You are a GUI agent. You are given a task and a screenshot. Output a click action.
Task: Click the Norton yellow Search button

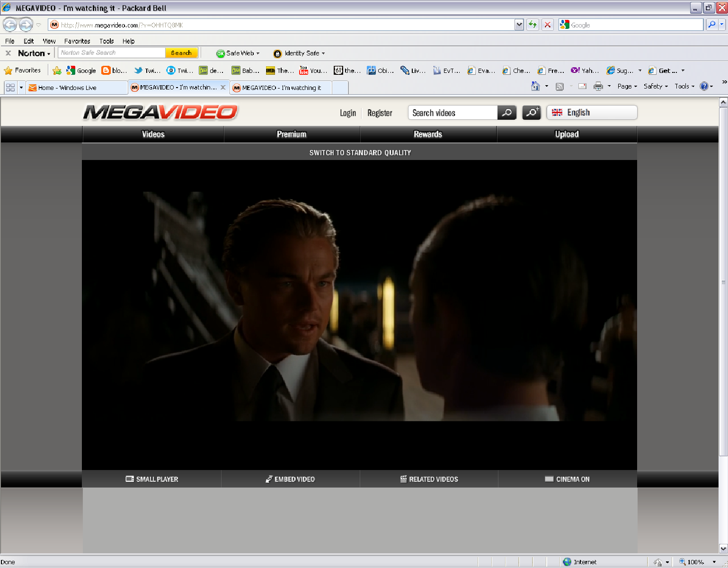pos(181,53)
